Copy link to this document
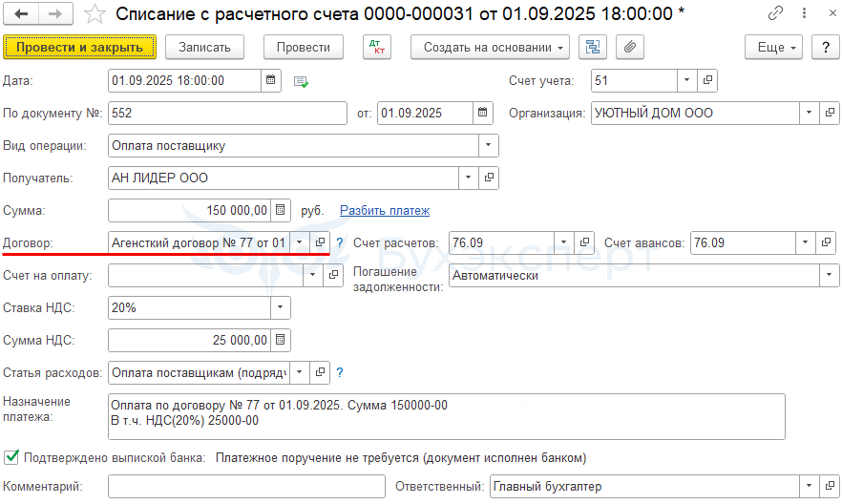This screenshot has width=842, height=504. coord(775,13)
